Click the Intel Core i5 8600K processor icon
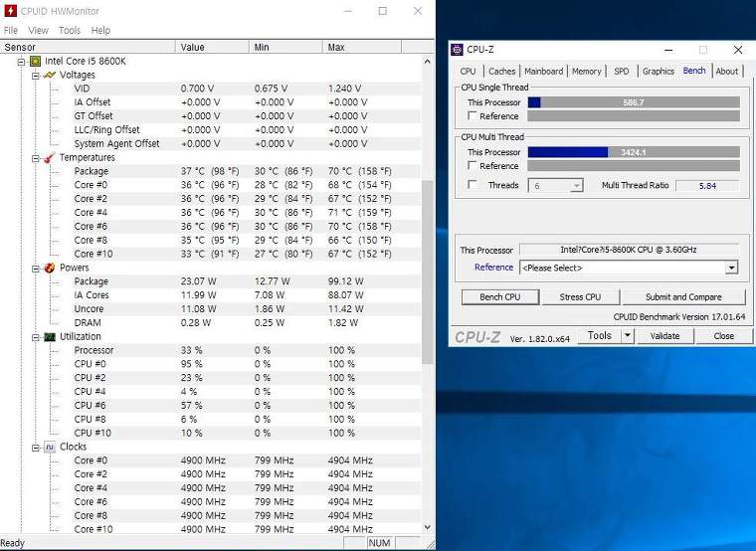Viewport: 756px width, 551px height. [35, 62]
